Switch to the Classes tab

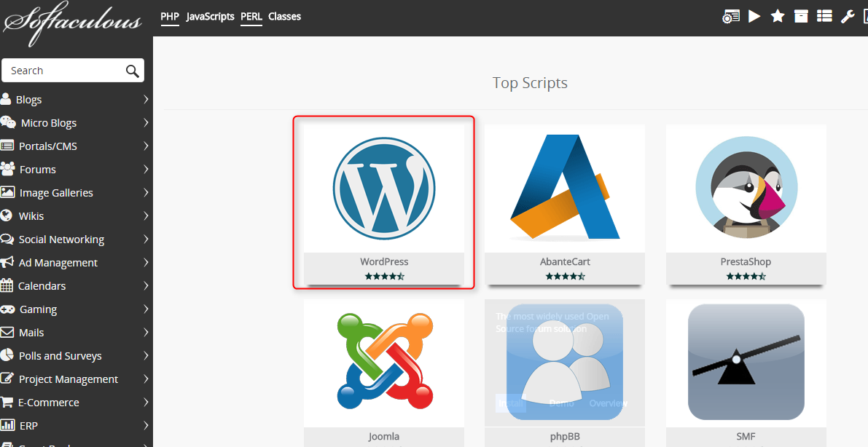[284, 17]
